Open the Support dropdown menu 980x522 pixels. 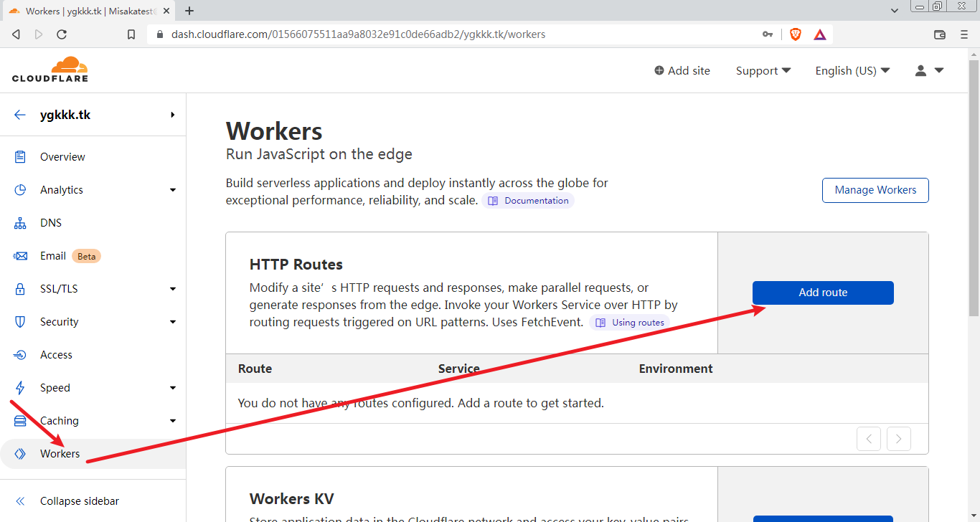tap(763, 70)
